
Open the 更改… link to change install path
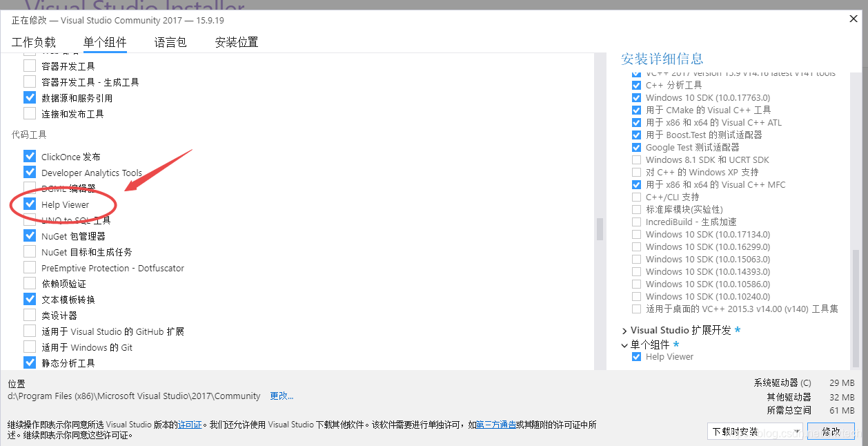click(x=284, y=397)
